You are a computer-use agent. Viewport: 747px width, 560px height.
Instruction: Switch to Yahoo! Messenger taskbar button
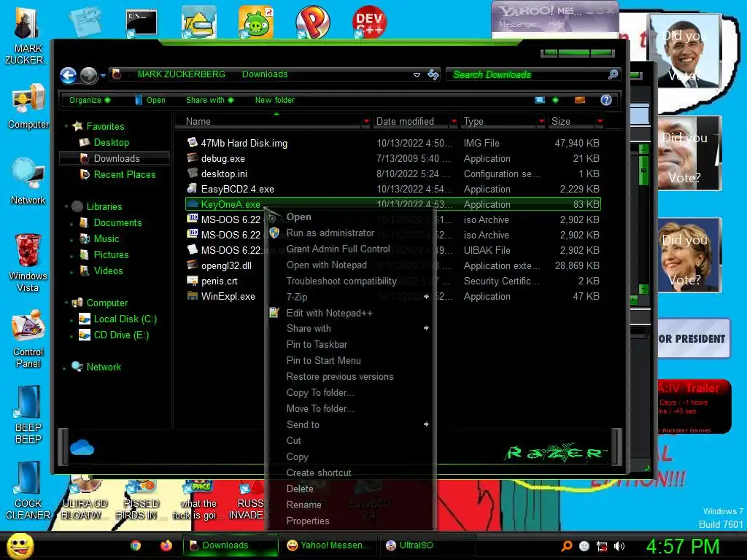click(329, 545)
